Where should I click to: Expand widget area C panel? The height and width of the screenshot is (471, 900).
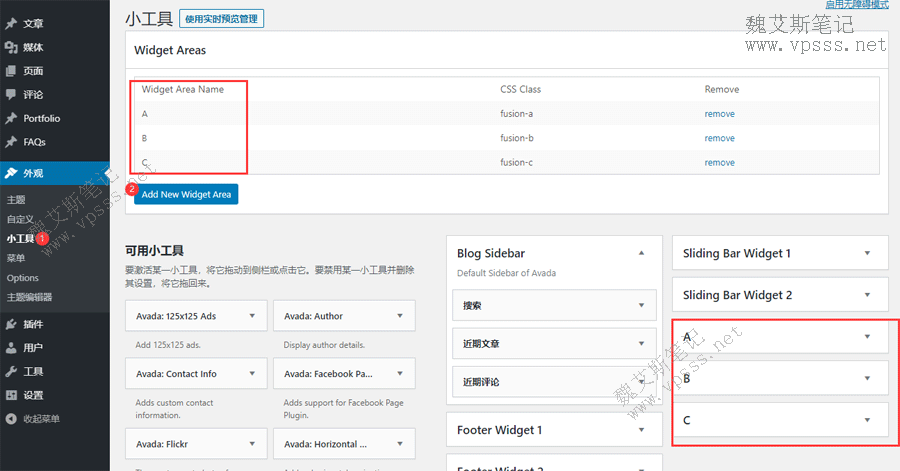coord(867,420)
